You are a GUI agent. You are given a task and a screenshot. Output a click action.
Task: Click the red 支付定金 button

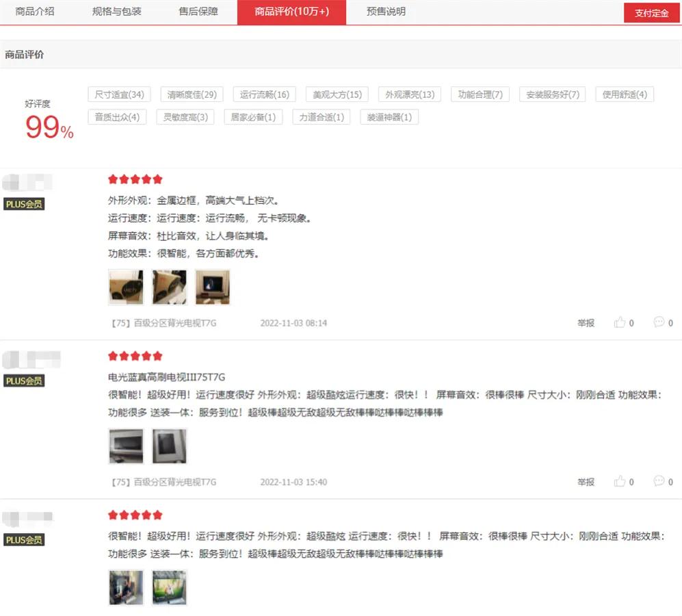point(651,12)
